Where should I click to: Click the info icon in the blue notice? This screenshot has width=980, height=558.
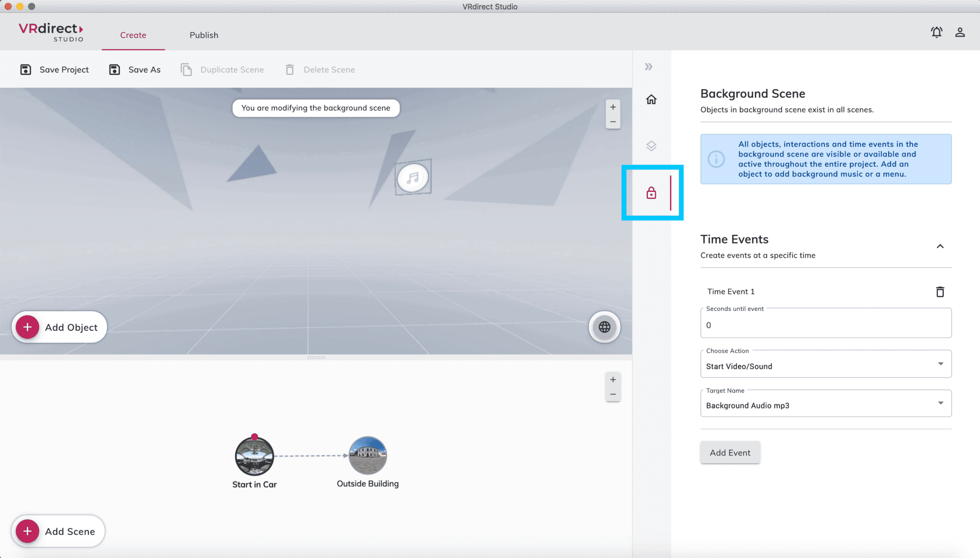tap(716, 159)
